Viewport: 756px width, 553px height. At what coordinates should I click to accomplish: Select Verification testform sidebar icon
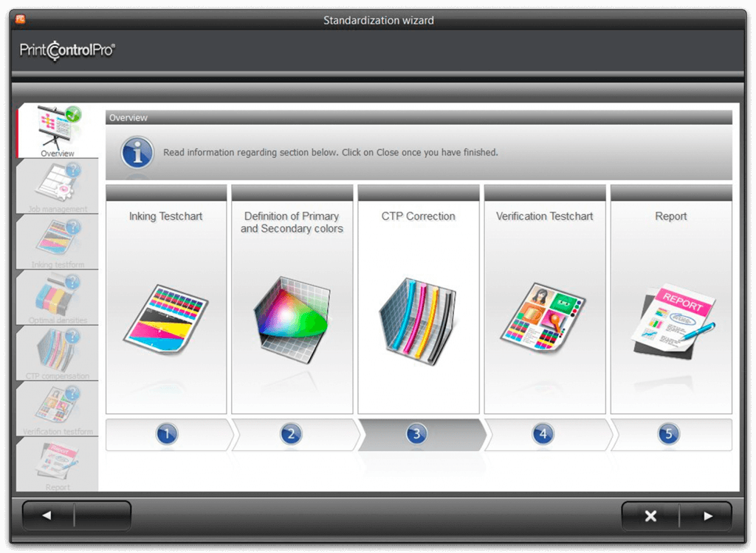coord(58,407)
